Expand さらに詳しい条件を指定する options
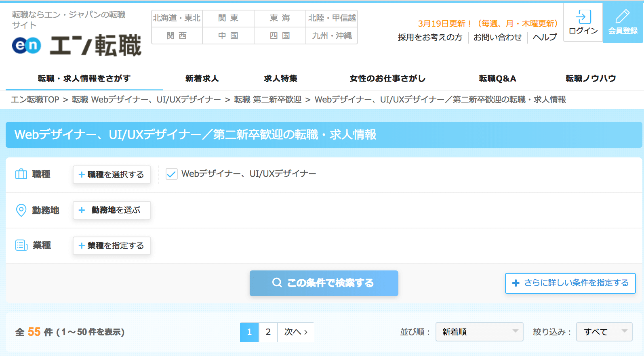Image resolution: width=644 pixels, height=356 pixels. [x=570, y=283]
